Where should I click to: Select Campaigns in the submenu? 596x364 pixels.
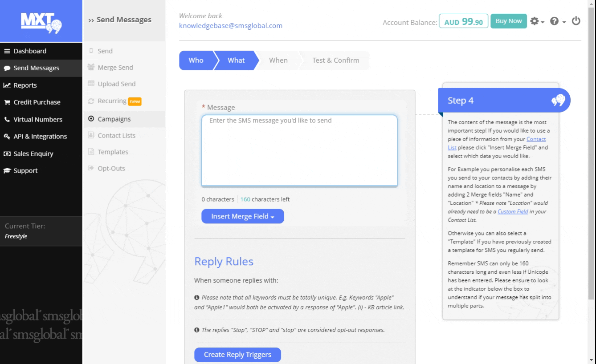click(114, 119)
